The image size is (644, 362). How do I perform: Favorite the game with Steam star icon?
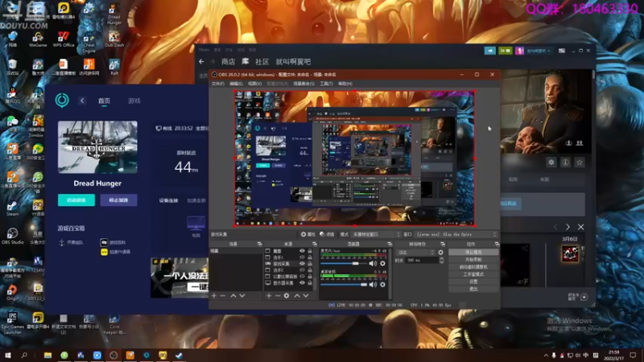point(580,162)
